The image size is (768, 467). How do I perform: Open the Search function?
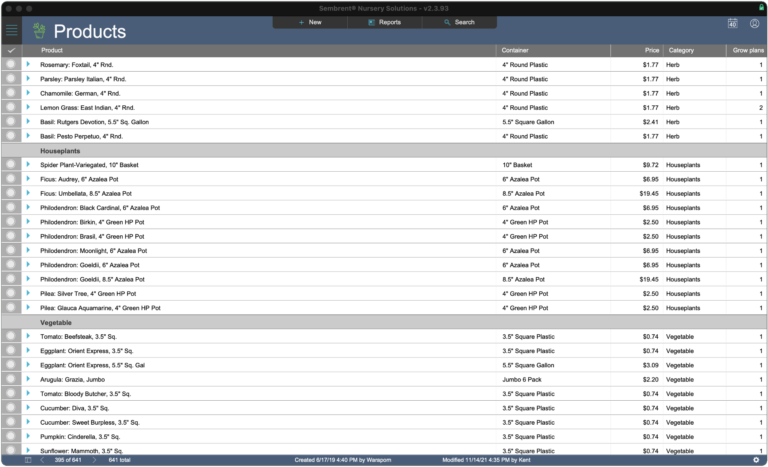459,22
